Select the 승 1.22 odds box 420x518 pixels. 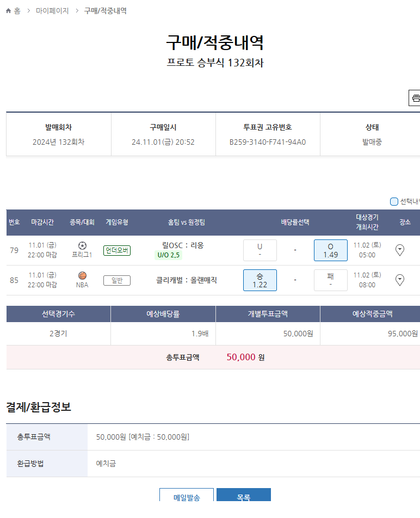click(260, 280)
